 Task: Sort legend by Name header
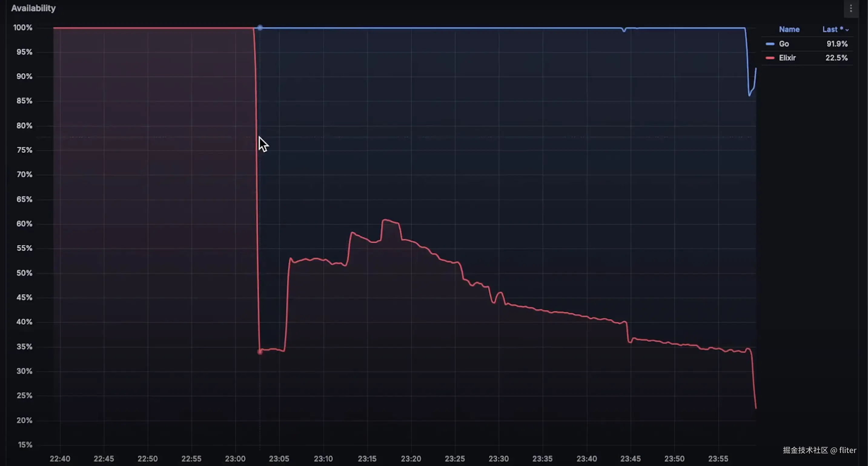click(789, 29)
